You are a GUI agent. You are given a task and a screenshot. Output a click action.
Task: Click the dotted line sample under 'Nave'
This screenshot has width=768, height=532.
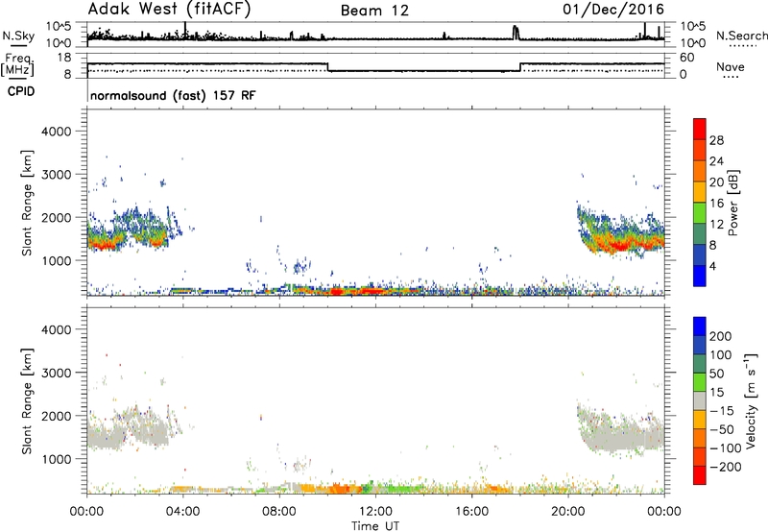coord(731,78)
